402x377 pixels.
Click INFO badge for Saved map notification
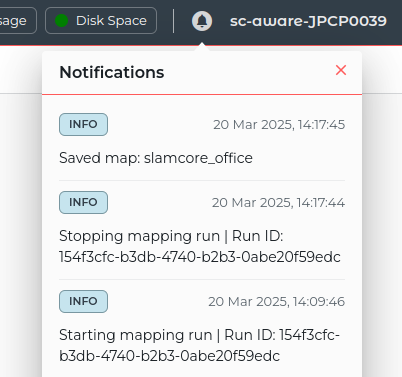tap(83, 124)
